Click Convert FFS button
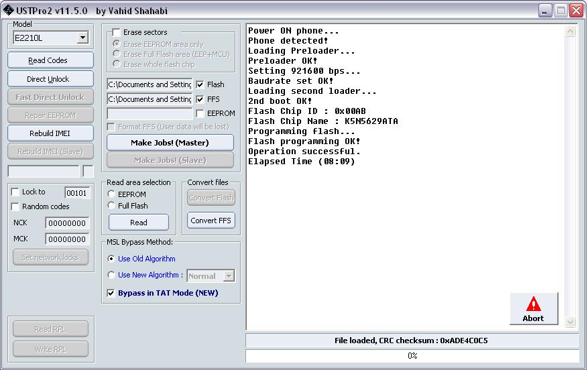This screenshot has height=370, width=588. tap(211, 221)
